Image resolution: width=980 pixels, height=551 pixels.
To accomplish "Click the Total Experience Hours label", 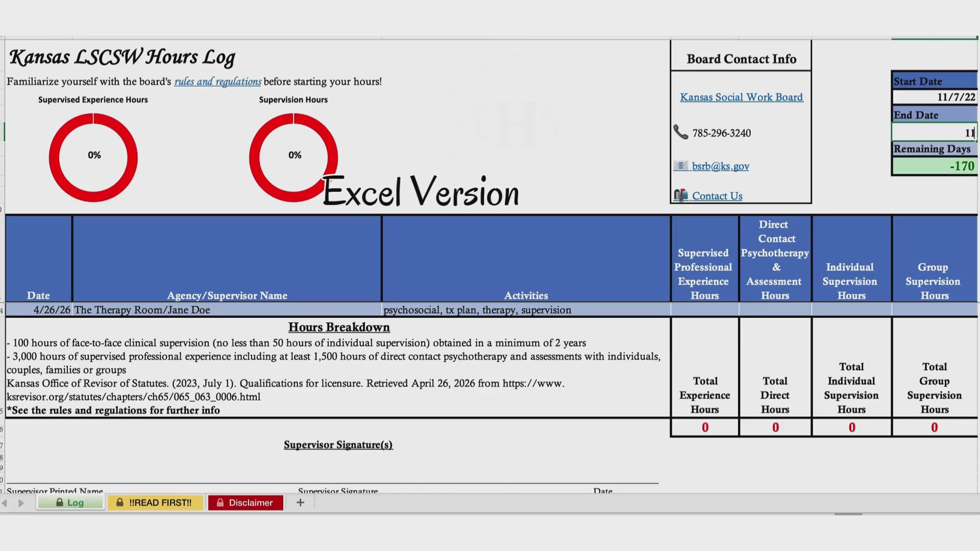I will (704, 395).
